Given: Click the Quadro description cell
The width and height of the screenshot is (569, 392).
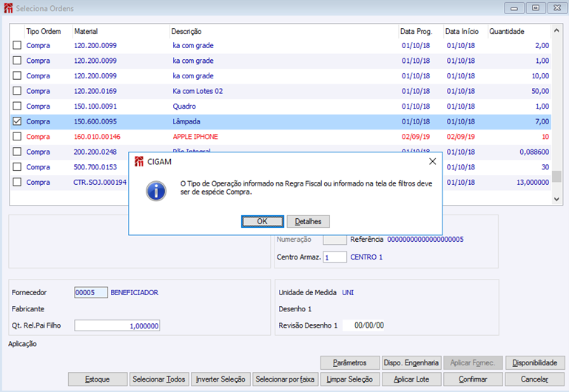Looking at the screenshot, I should point(184,107).
